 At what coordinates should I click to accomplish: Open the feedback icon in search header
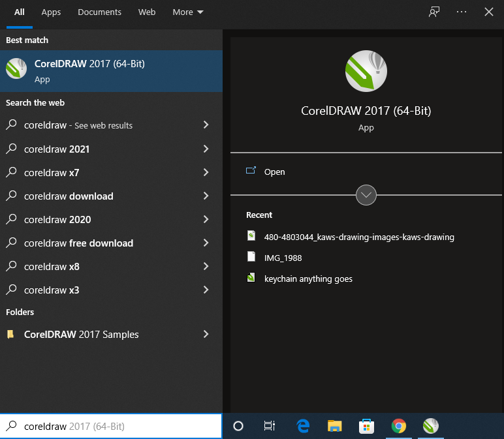coord(434,12)
